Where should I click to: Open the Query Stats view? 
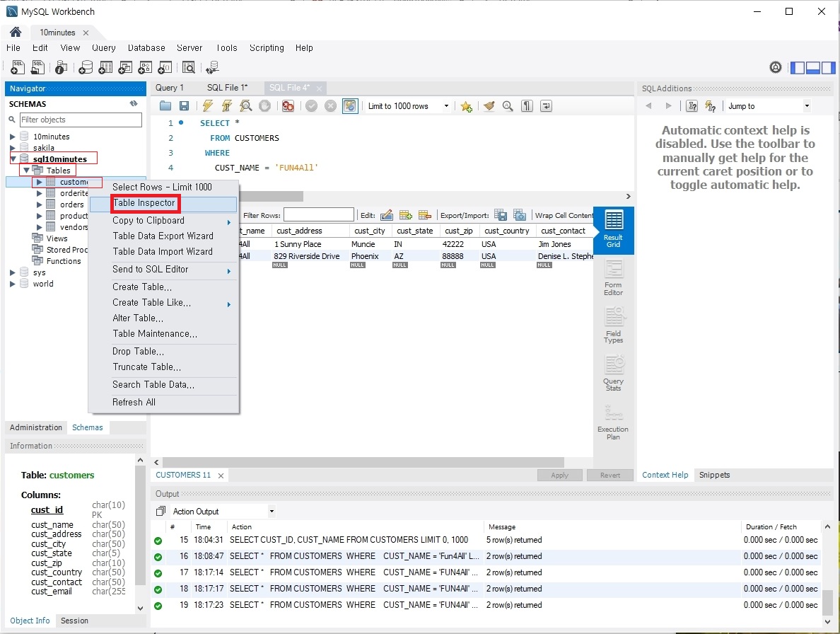click(x=614, y=373)
